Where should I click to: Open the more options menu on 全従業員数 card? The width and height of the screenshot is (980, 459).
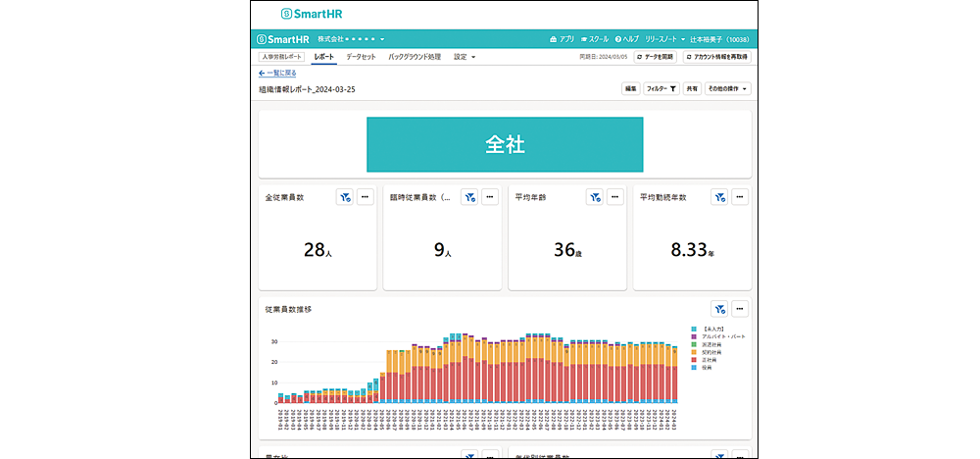pyautogui.click(x=365, y=197)
